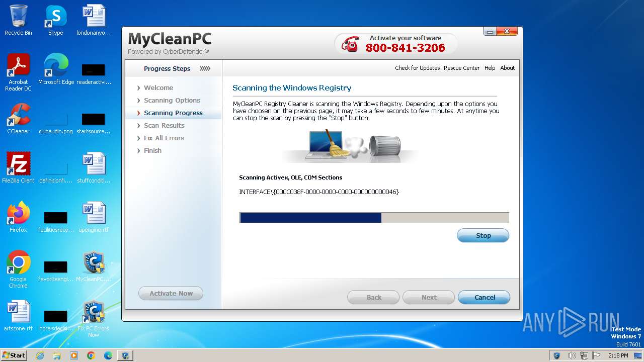Click Check for Updates link
Viewport: 644px width, 362px height.
tap(418, 68)
